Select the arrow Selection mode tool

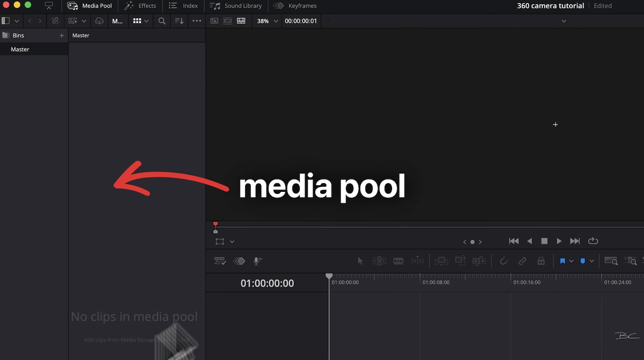click(360, 261)
